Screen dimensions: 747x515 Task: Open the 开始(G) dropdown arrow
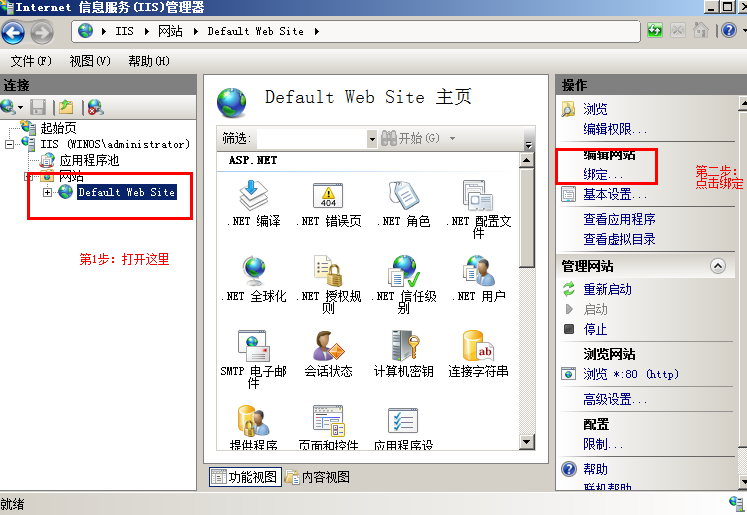tap(453, 139)
